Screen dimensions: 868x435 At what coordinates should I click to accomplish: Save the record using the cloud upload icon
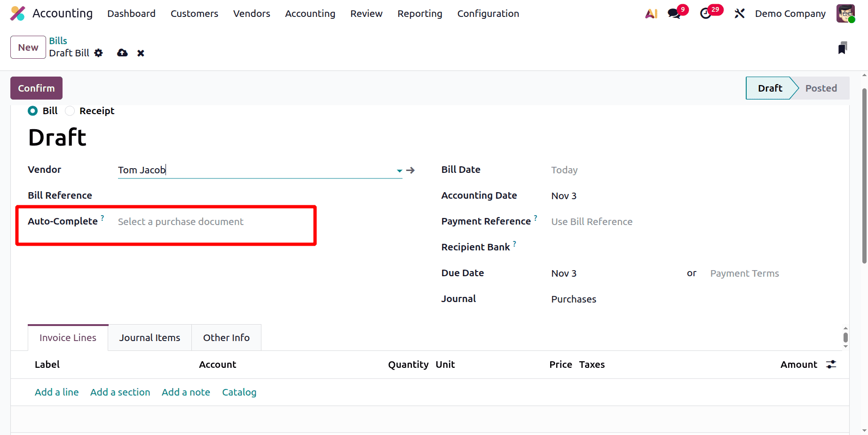tap(122, 53)
